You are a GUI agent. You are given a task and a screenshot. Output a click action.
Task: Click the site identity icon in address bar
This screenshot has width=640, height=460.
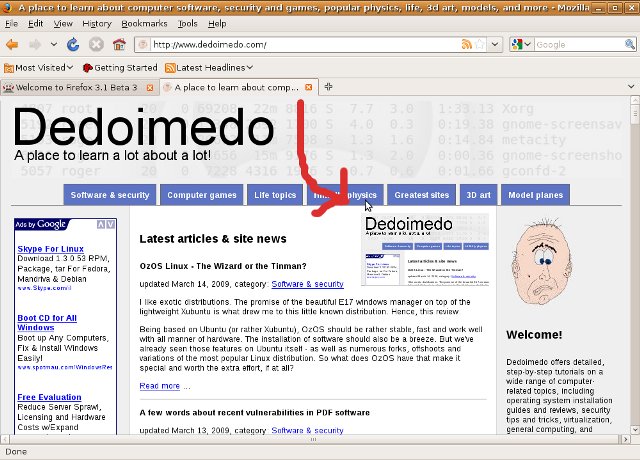(142, 44)
